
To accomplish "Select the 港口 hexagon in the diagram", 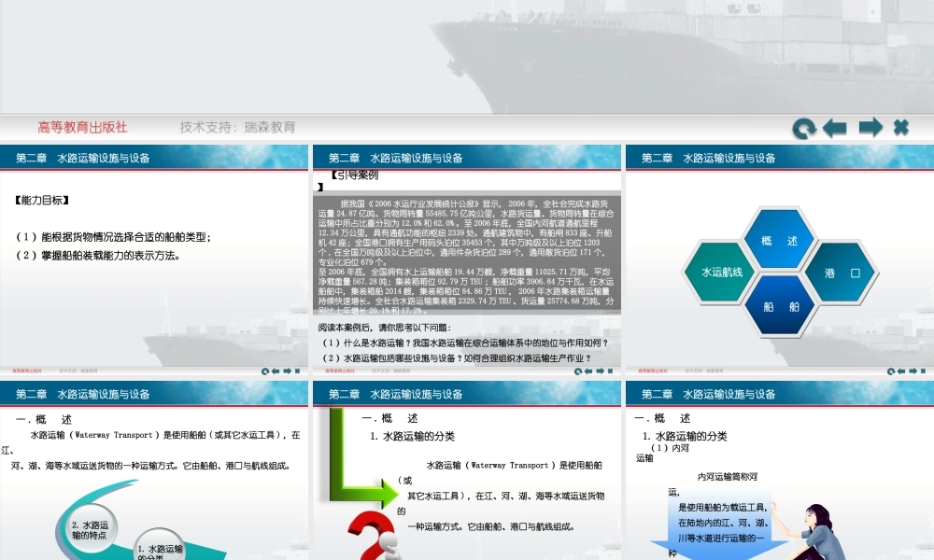I will (839, 273).
